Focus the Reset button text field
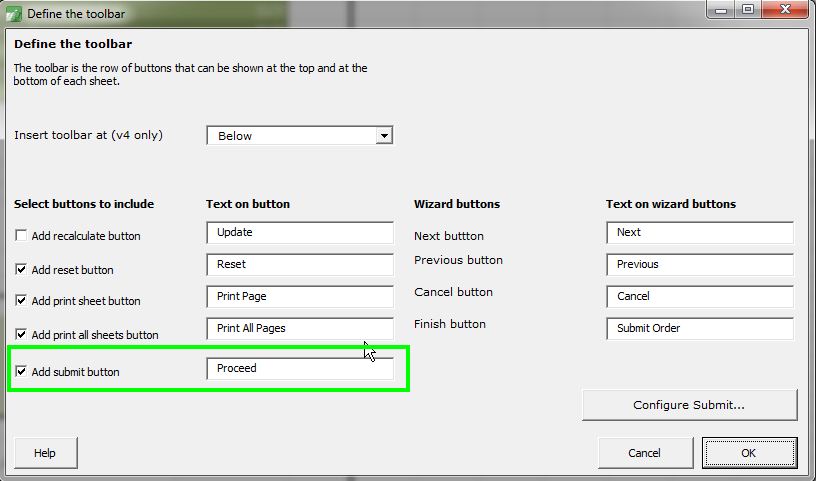Screen dimensions: 816x481 (x=300, y=264)
